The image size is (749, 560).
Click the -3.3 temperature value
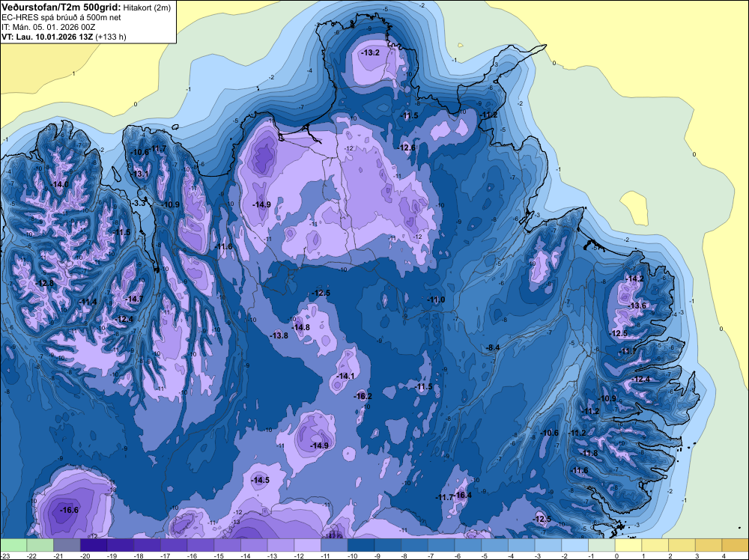point(138,203)
